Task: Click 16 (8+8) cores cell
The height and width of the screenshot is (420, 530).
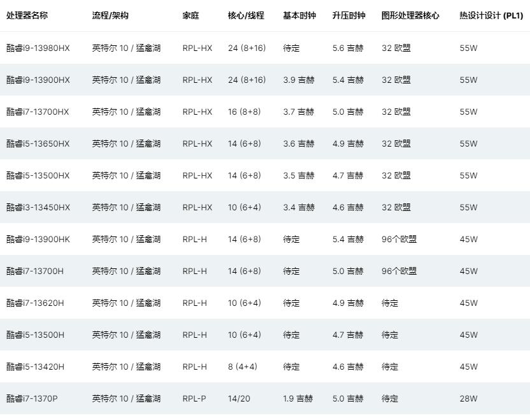Action: (245, 112)
